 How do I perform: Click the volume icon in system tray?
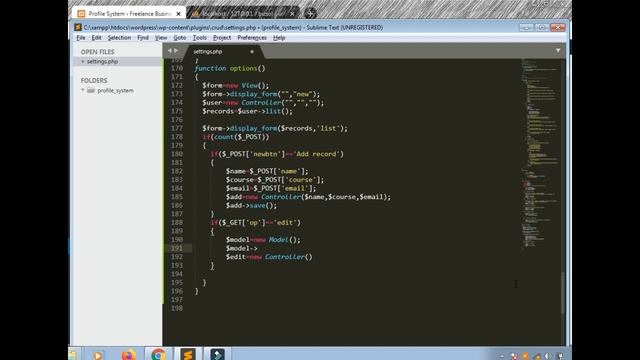coord(548,356)
